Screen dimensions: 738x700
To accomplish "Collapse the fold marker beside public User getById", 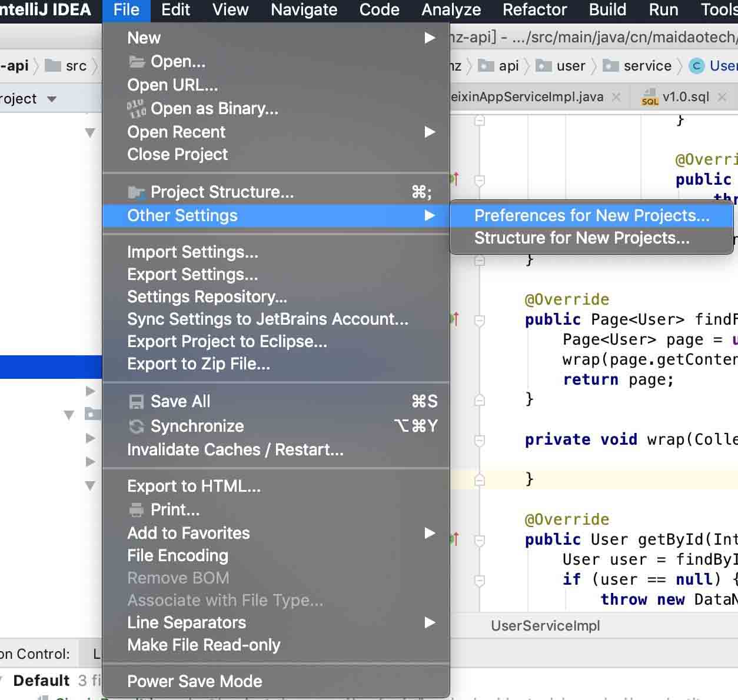I will point(480,540).
